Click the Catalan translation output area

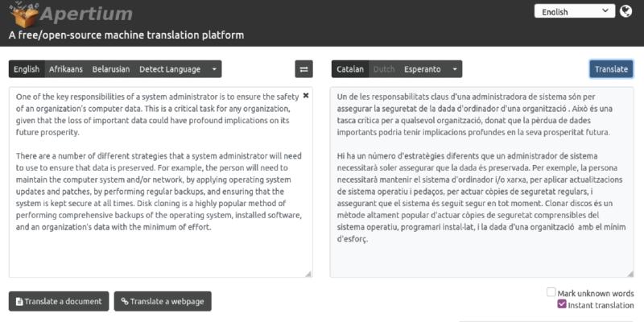481,182
